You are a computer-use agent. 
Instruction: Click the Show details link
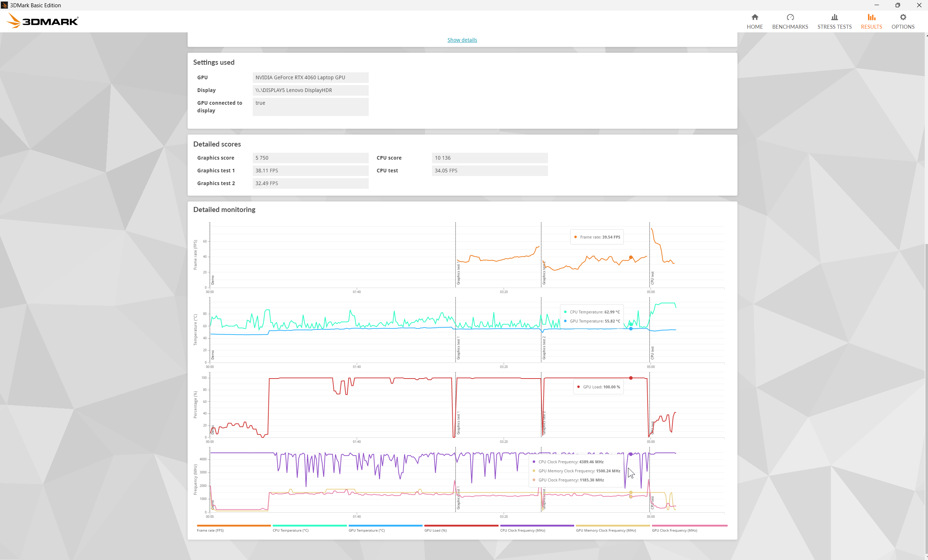click(x=462, y=40)
